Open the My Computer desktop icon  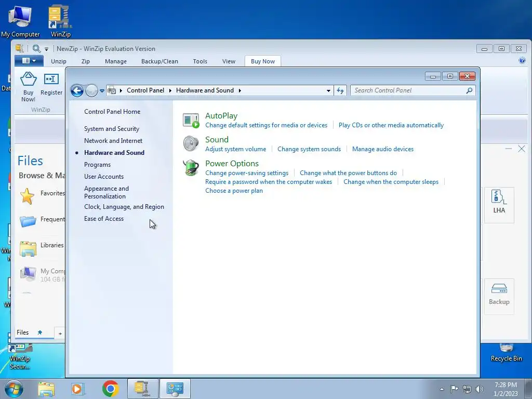click(x=20, y=21)
